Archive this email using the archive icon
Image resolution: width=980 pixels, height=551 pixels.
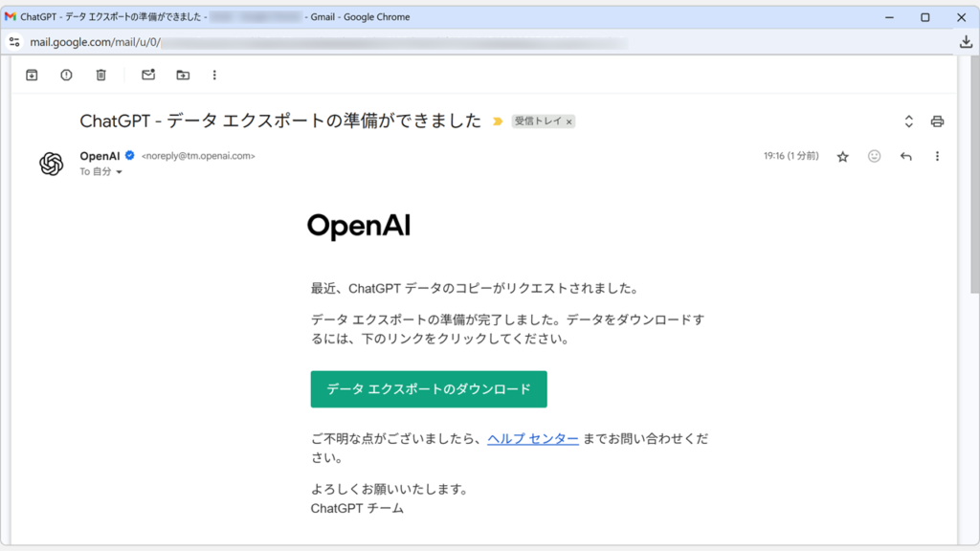pyautogui.click(x=32, y=75)
